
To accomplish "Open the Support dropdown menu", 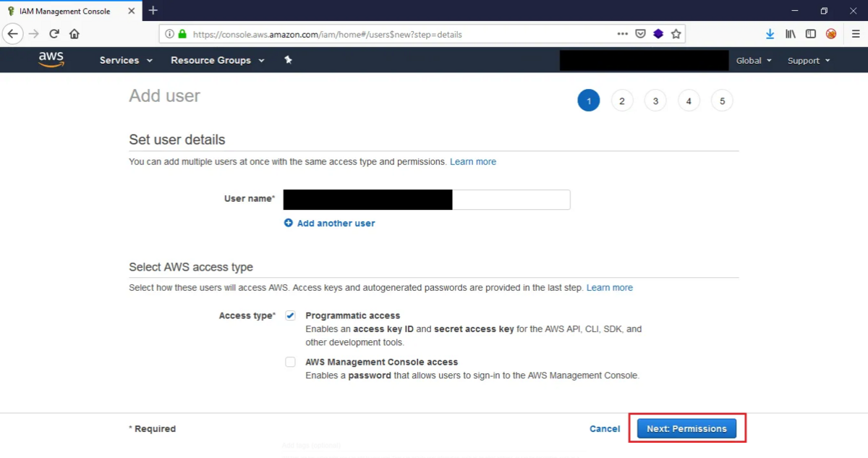I will coord(809,61).
